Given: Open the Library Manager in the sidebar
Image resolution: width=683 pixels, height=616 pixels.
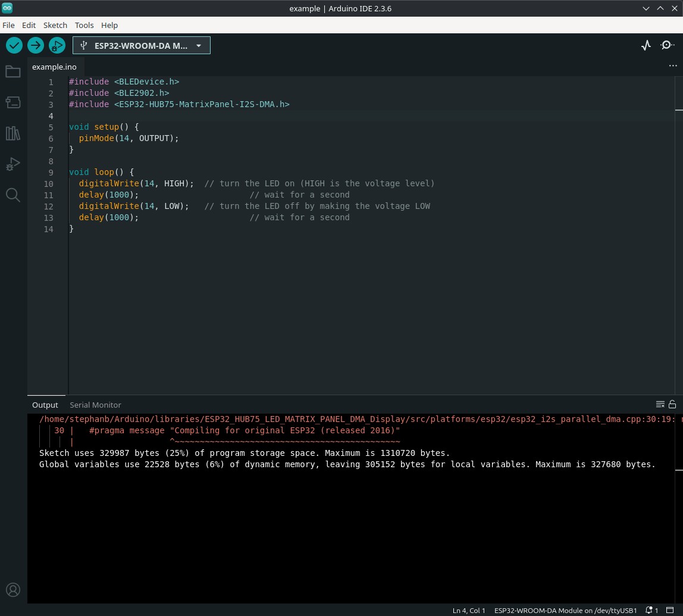Looking at the screenshot, I should click(13, 133).
